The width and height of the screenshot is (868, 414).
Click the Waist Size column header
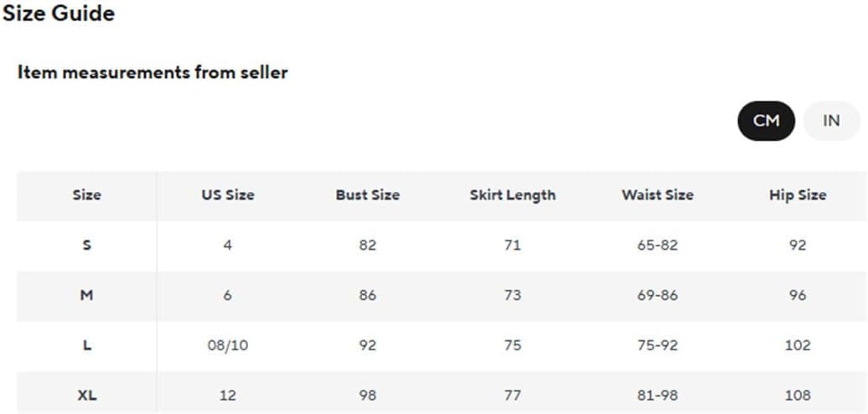point(657,194)
